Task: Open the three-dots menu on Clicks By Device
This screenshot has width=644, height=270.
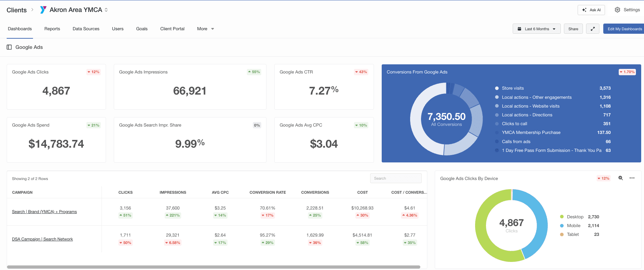Action: coord(632,178)
